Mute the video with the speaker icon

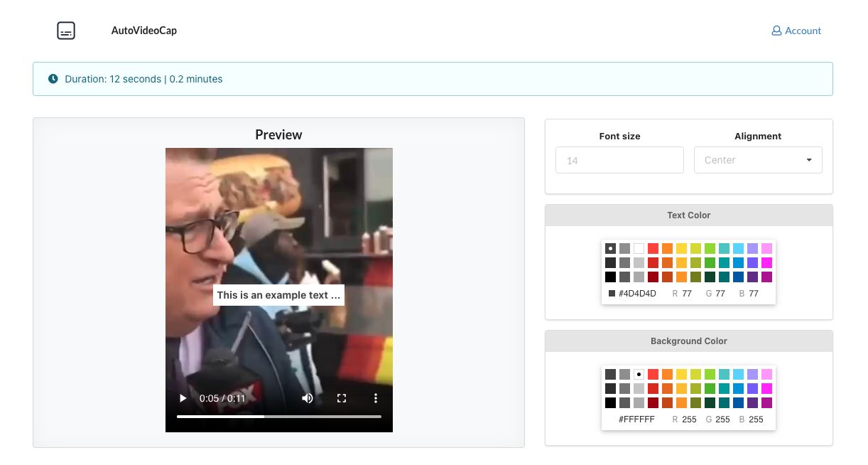click(308, 398)
